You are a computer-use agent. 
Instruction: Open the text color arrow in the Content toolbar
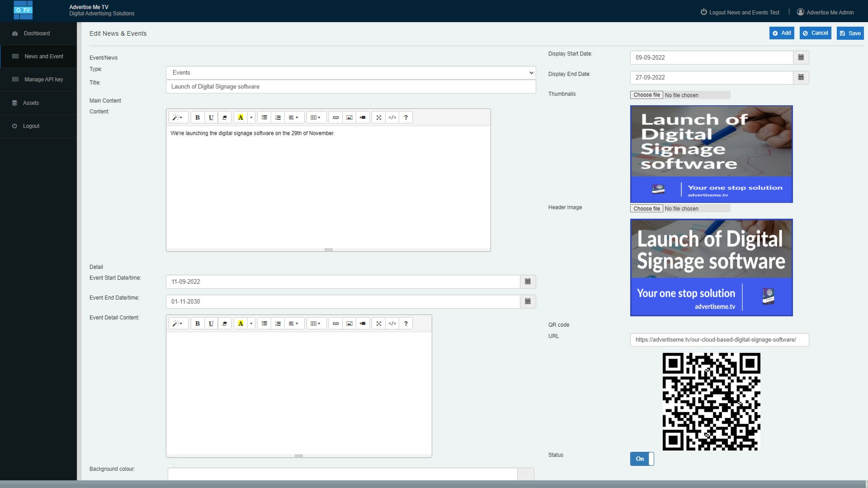click(x=251, y=117)
